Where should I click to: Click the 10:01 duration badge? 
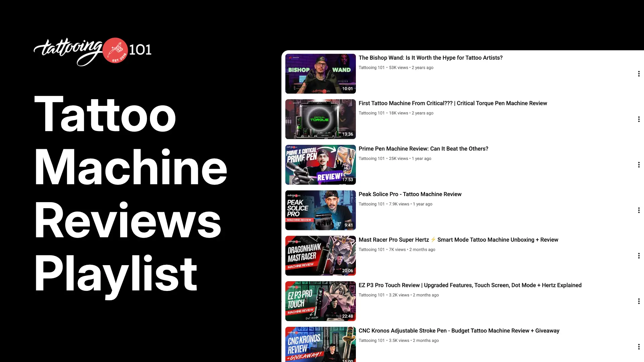(x=347, y=89)
